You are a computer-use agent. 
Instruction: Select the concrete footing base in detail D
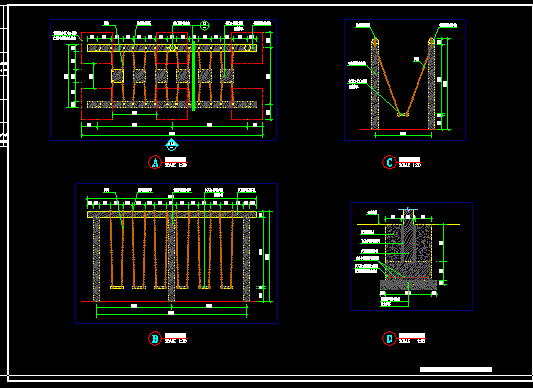[408, 285]
